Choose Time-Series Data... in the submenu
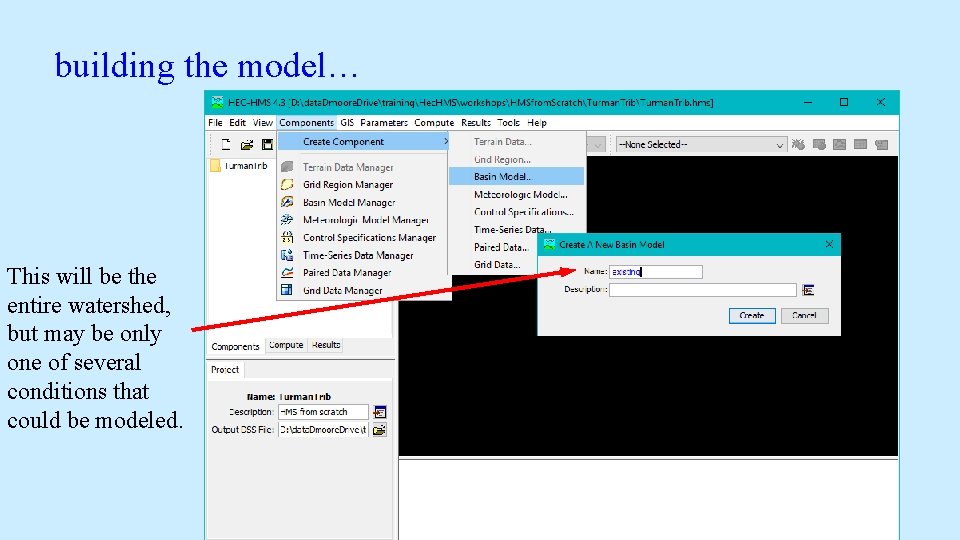 [x=512, y=230]
